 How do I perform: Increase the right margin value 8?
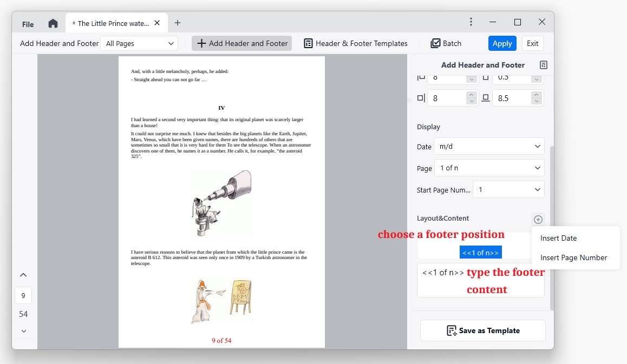[472, 95]
